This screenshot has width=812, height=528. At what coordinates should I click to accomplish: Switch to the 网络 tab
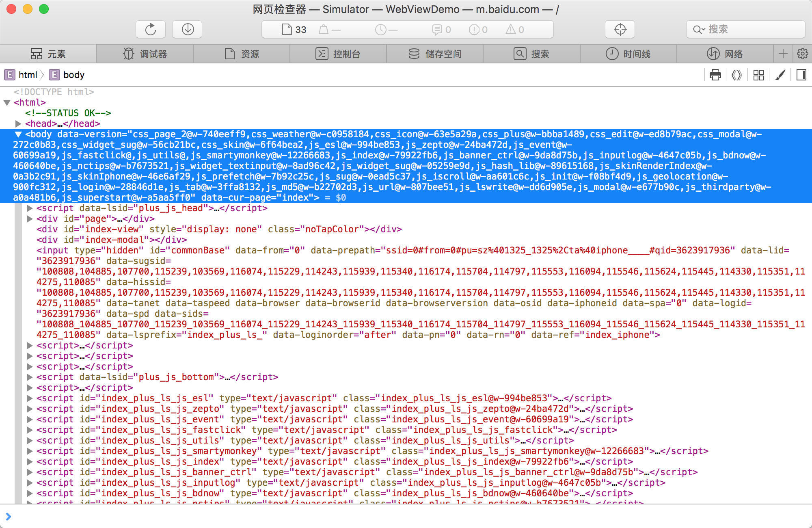tap(725, 54)
